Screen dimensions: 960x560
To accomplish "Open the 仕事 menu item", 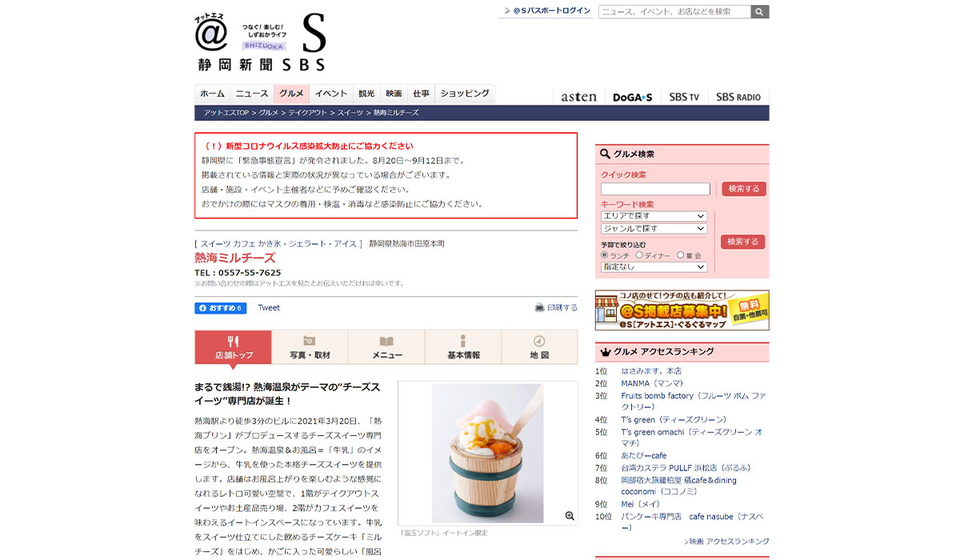I will pos(421,94).
